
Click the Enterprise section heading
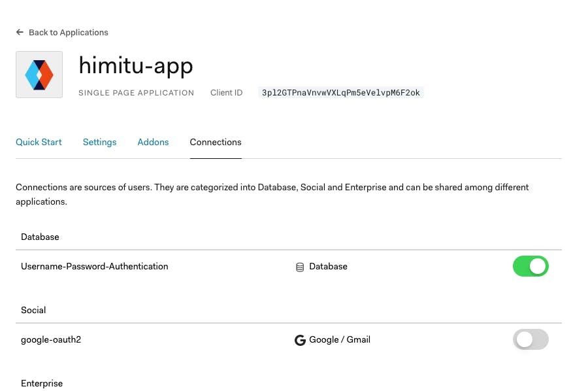pos(42,384)
